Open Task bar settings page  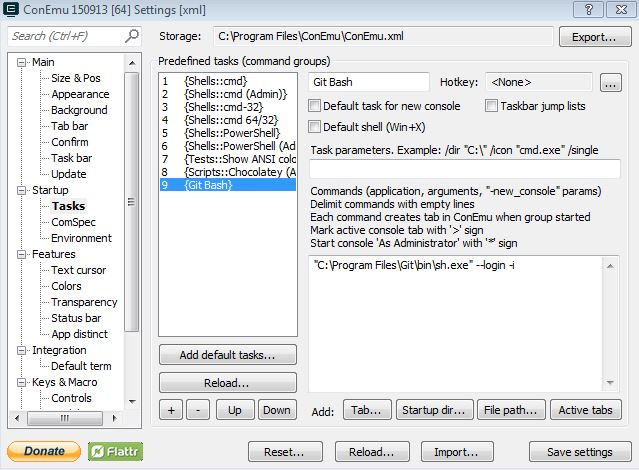(x=72, y=158)
